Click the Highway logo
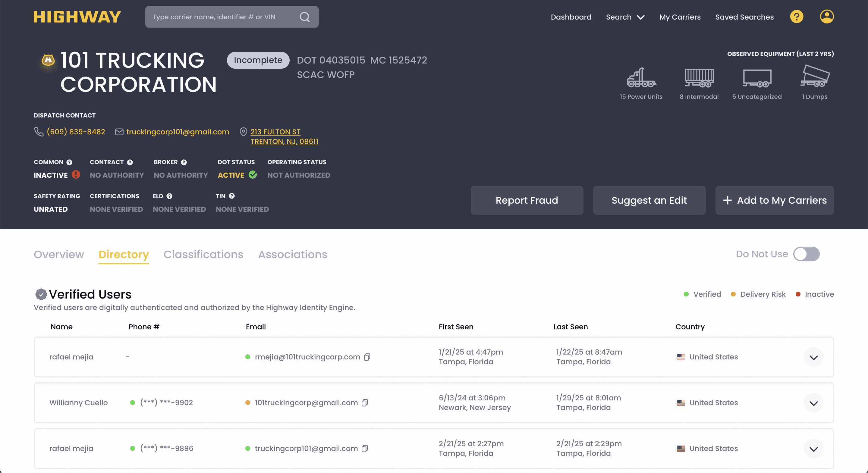 click(x=77, y=17)
